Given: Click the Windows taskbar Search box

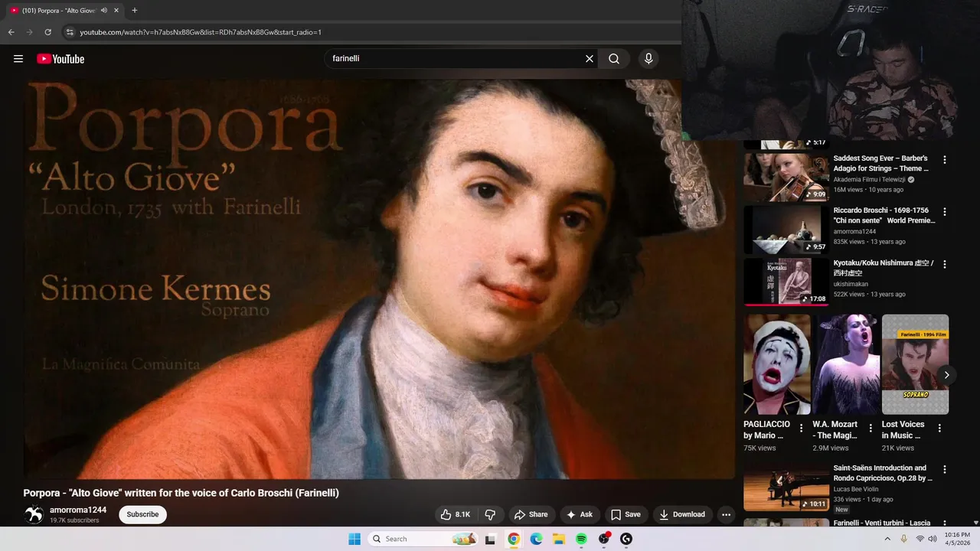Looking at the screenshot, I should click(x=422, y=539).
